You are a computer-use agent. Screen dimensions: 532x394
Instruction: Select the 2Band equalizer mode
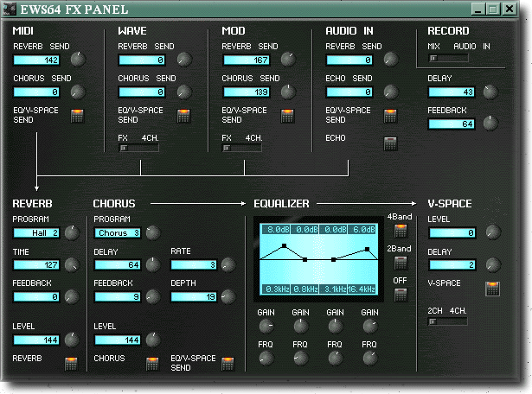tap(401, 263)
